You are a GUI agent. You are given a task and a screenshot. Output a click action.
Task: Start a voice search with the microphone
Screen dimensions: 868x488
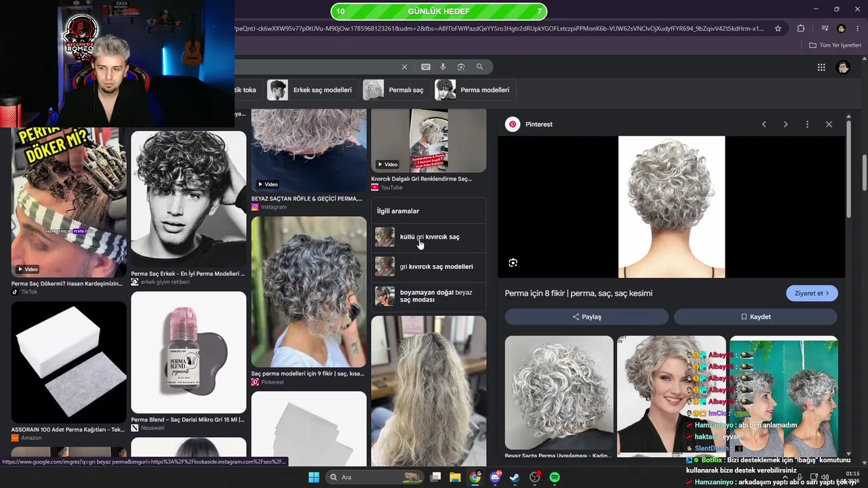click(443, 67)
